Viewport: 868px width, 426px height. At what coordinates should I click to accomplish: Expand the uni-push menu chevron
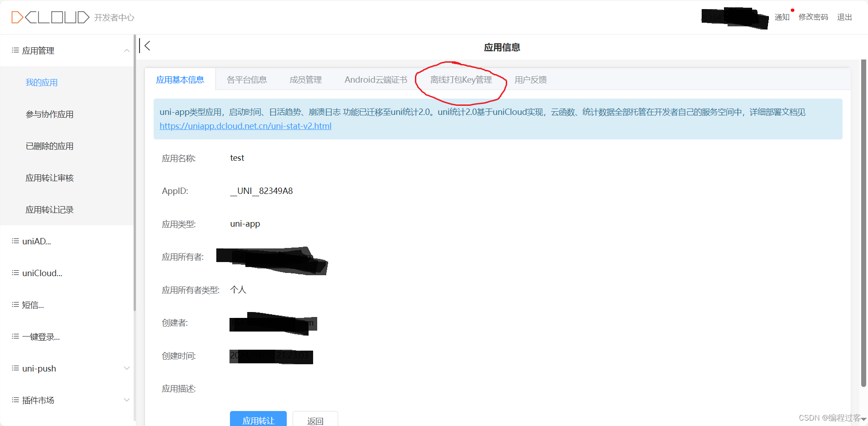pyautogui.click(x=127, y=368)
